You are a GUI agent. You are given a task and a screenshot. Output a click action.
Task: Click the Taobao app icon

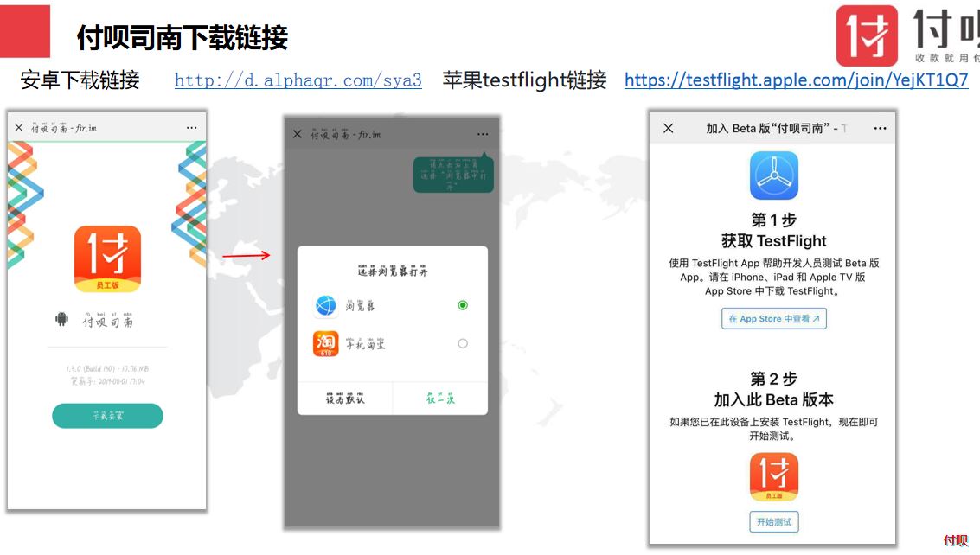pos(325,343)
